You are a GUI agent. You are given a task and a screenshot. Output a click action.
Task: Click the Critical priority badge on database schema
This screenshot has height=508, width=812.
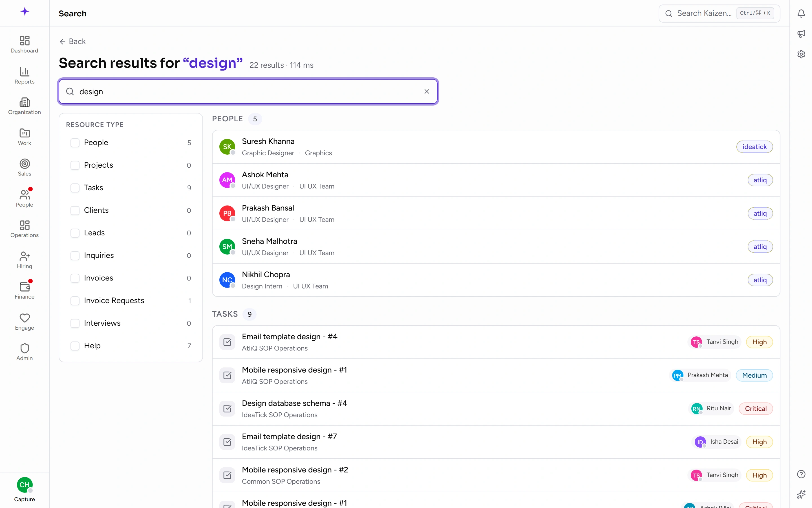click(x=756, y=409)
